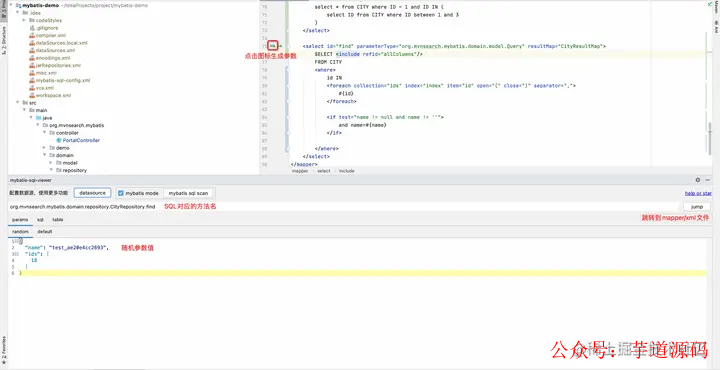Image resolution: width=720 pixels, height=370 pixels.
Task: Click the CityRepository.find method name field
Action: (343, 207)
